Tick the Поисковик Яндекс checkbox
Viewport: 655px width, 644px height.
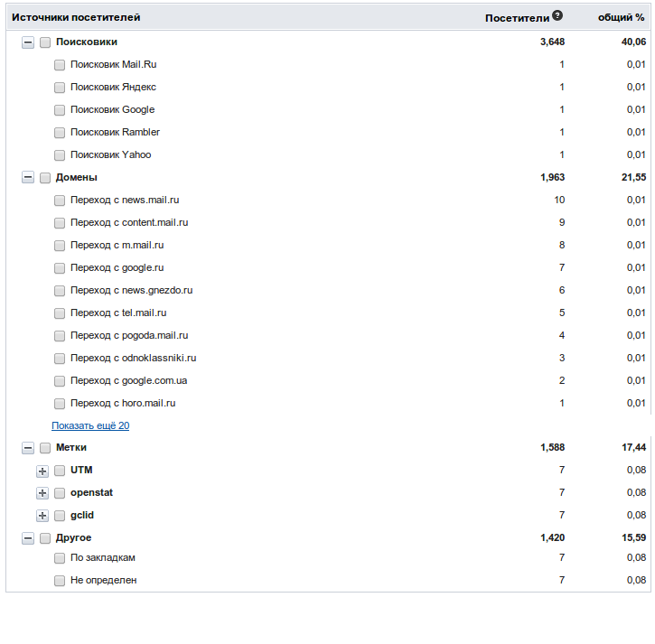(x=60, y=88)
